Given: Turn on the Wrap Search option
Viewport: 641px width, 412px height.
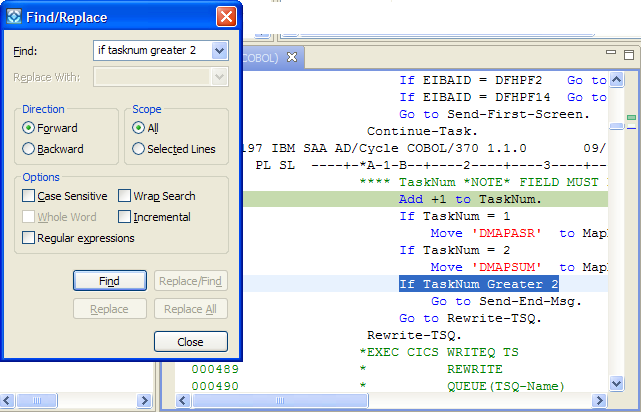Looking at the screenshot, I should (125, 196).
